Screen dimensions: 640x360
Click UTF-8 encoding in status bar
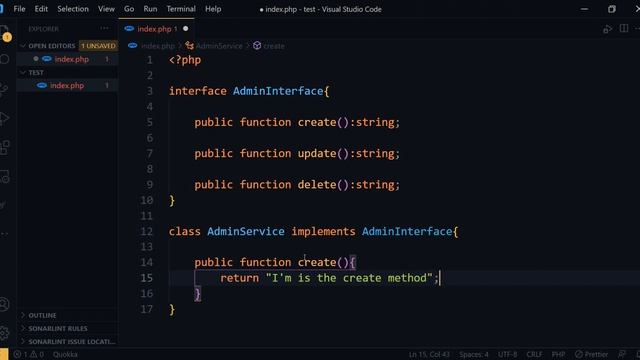(x=507, y=354)
